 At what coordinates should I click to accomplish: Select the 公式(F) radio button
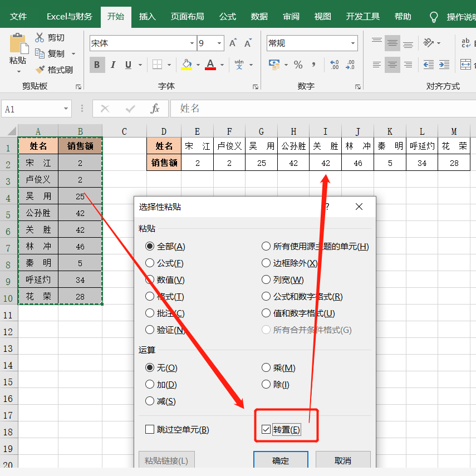coord(165,263)
